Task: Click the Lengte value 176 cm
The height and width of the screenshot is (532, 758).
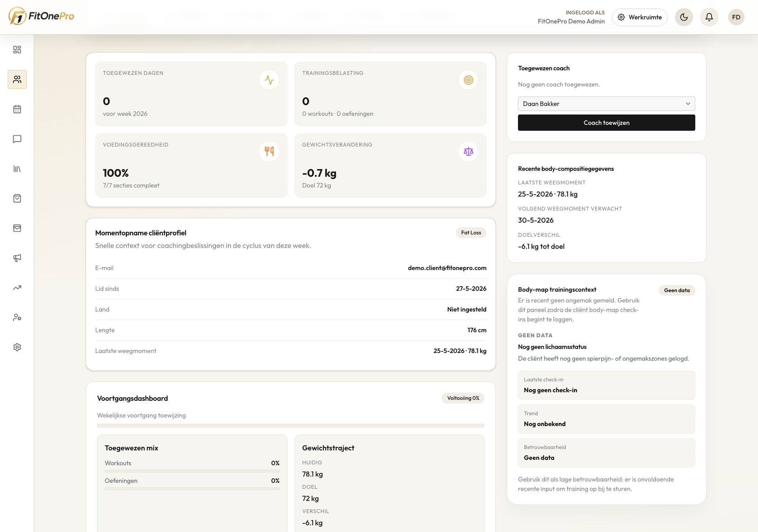Action: (x=477, y=330)
